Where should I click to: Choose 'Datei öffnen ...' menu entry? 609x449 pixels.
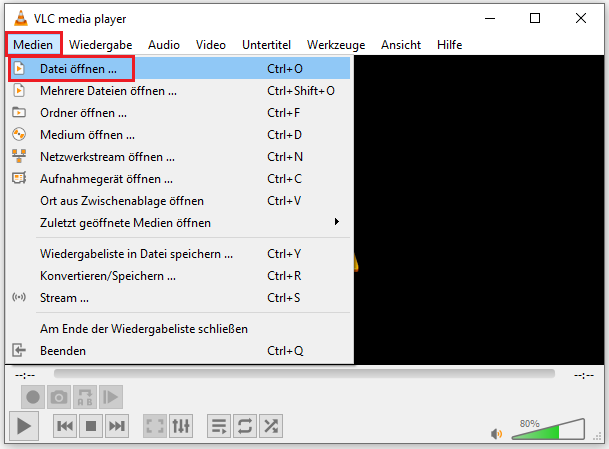coord(179,69)
